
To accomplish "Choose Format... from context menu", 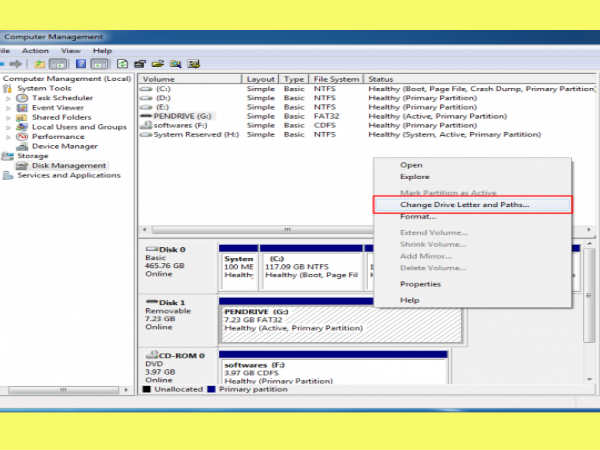I will point(418,217).
